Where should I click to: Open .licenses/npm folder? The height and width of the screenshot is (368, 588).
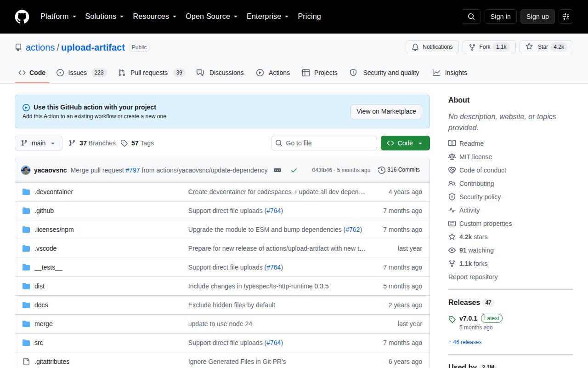click(x=54, y=230)
